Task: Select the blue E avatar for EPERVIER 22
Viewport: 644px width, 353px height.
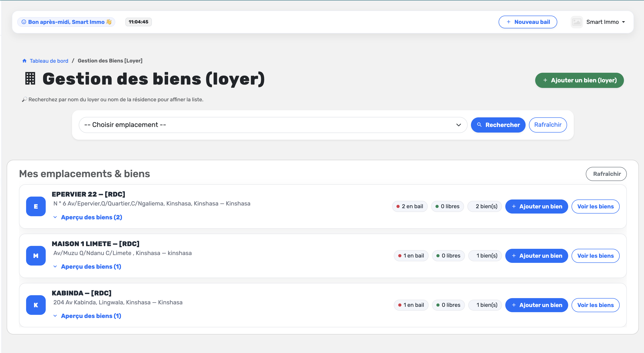Action: pyautogui.click(x=35, y=206)
